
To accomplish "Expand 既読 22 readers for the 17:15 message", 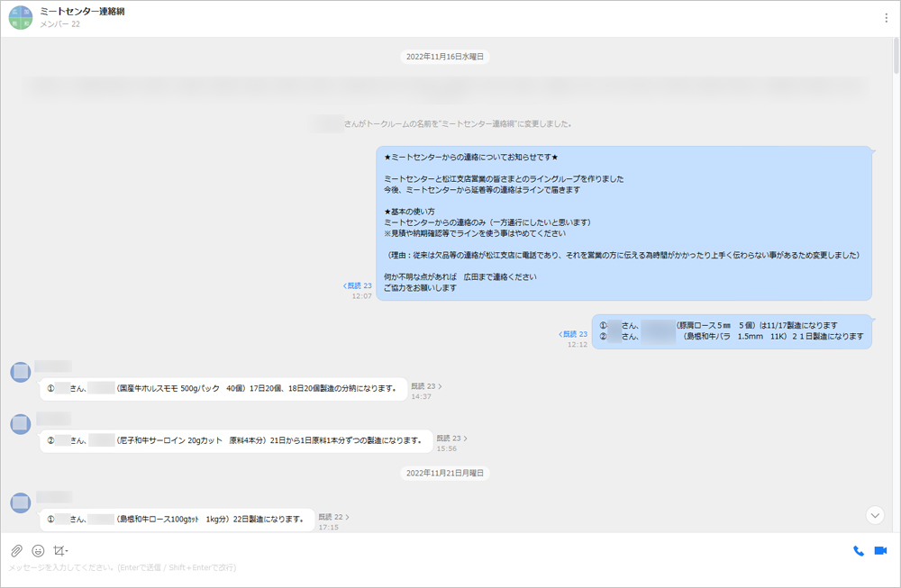I will coord(332,518).
